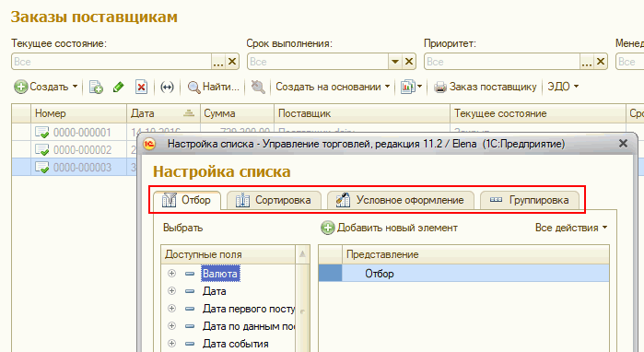Image resolution: width=644 pixels, height=352 pixels.
Task: Clear the Срок выполнения field with X
Action: 409,62
